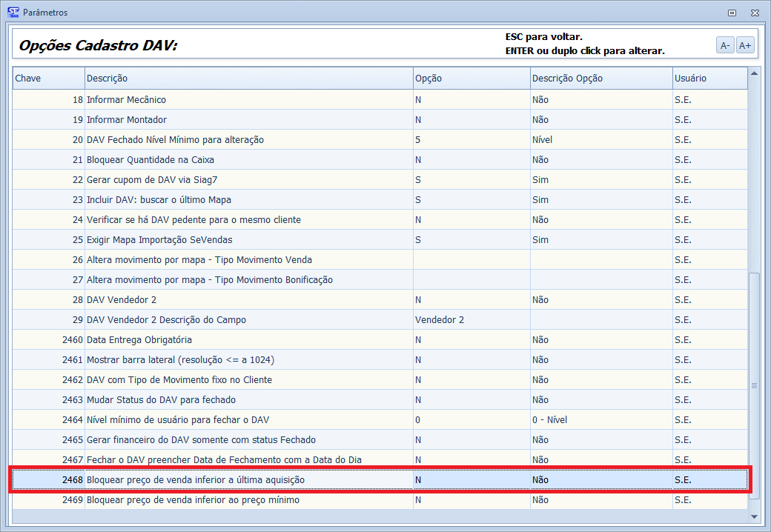
Task: Click the restore window icon in title bar
Action: point(732,13)
